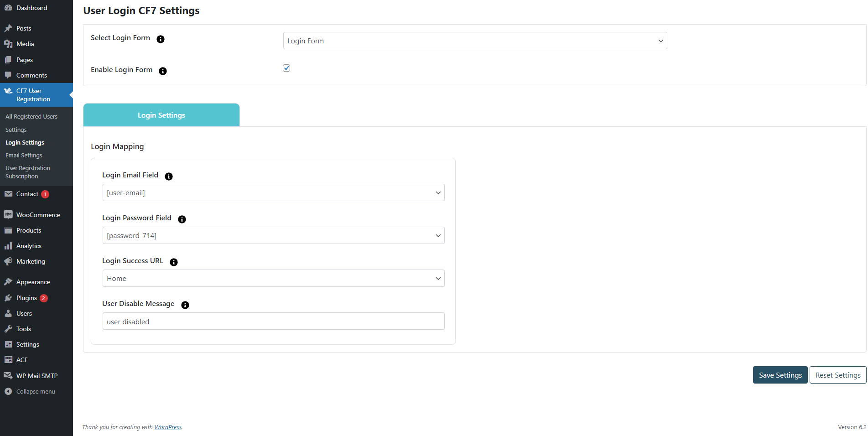The width and height of the screenshot is (868, 436).
Task: Click info icon next to Login Password Field
Action: pyautogui.click(x=182, y=219)
